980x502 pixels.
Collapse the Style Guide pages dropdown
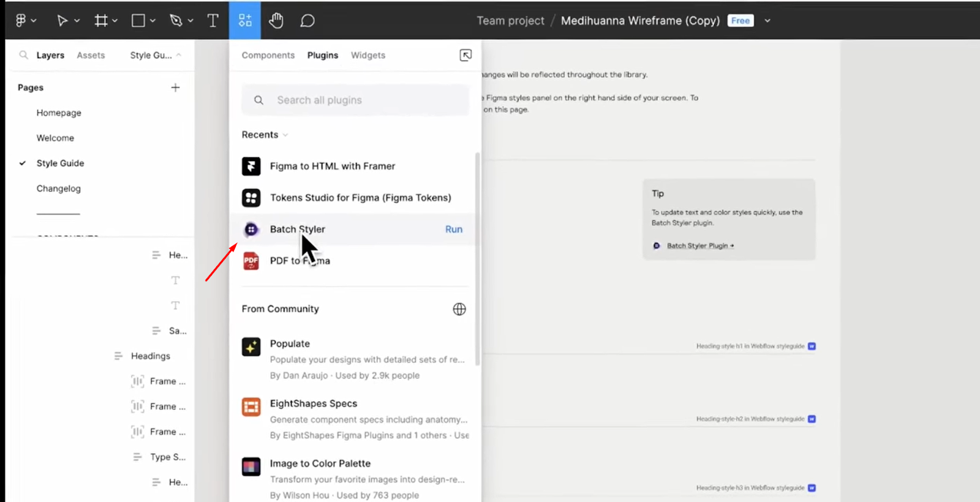pyautogui.click(x=156, y=55)
